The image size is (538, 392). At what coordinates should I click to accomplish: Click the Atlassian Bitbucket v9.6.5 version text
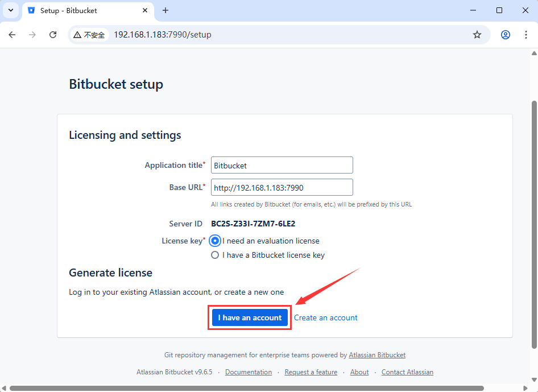174,372
